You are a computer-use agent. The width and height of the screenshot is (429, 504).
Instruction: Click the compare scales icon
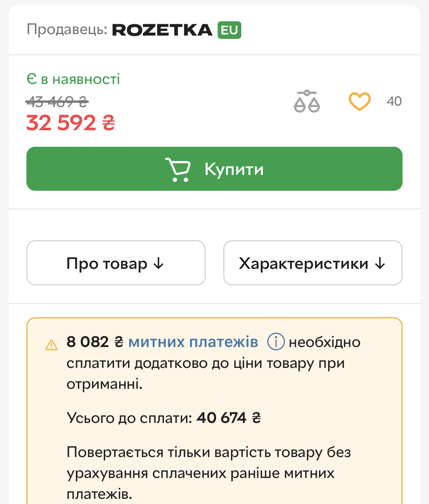click(x=307, y=101)
